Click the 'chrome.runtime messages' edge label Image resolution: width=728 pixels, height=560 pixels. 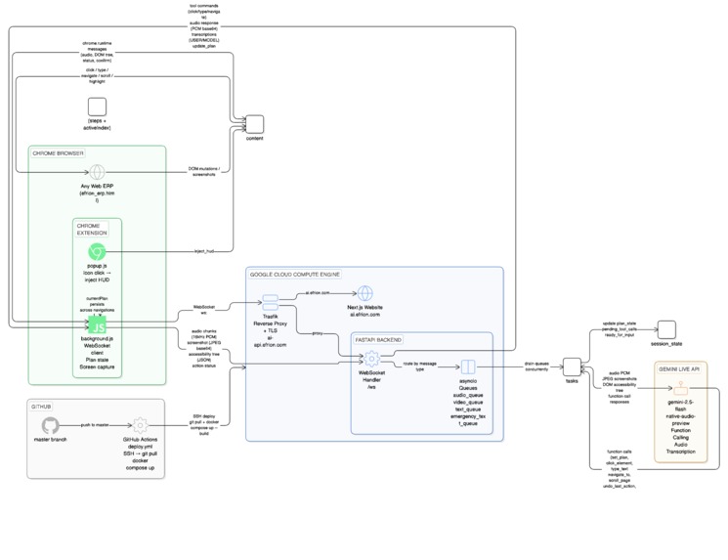click(x=97, y=52)
